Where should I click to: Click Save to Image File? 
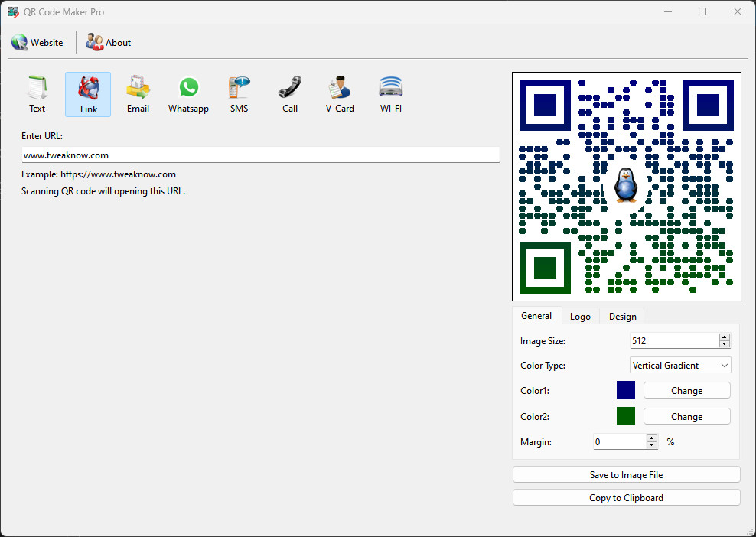[x=626, y=475]
